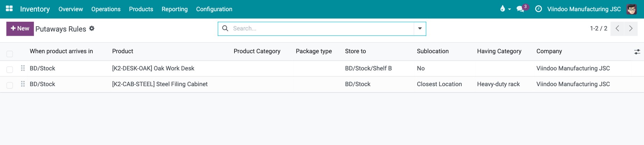Open the Operations menu
The height and width of the screenshot is (145, 644).
tap(106, 9)
